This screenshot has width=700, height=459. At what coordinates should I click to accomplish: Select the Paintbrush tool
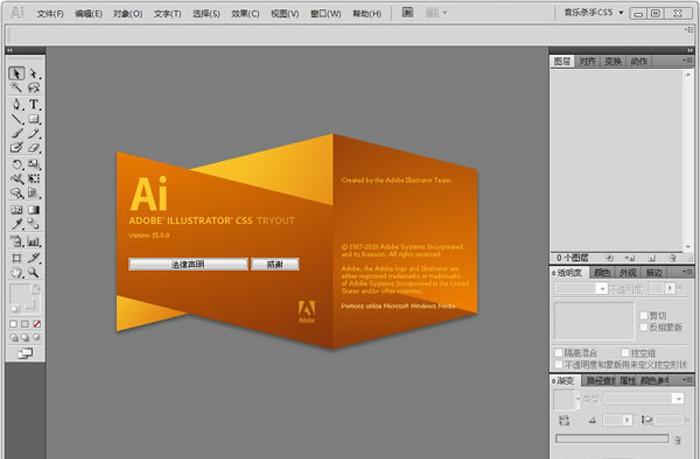(x=17, y=133)
